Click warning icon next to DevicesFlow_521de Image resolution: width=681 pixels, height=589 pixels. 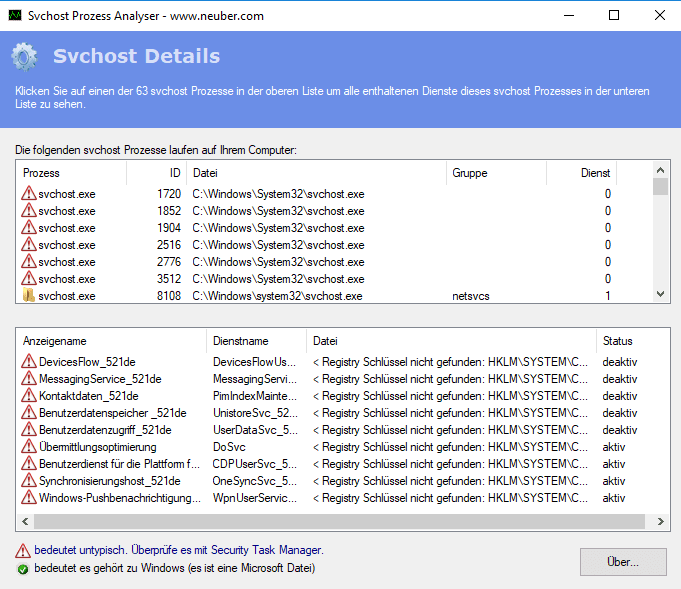pyautogui.click(x=28, y=362)
